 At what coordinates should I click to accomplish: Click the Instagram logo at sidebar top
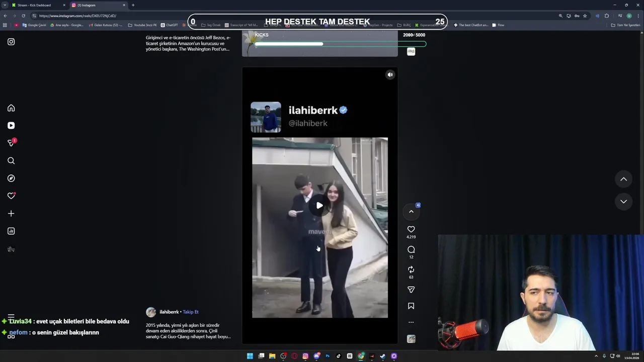point(11,42)
